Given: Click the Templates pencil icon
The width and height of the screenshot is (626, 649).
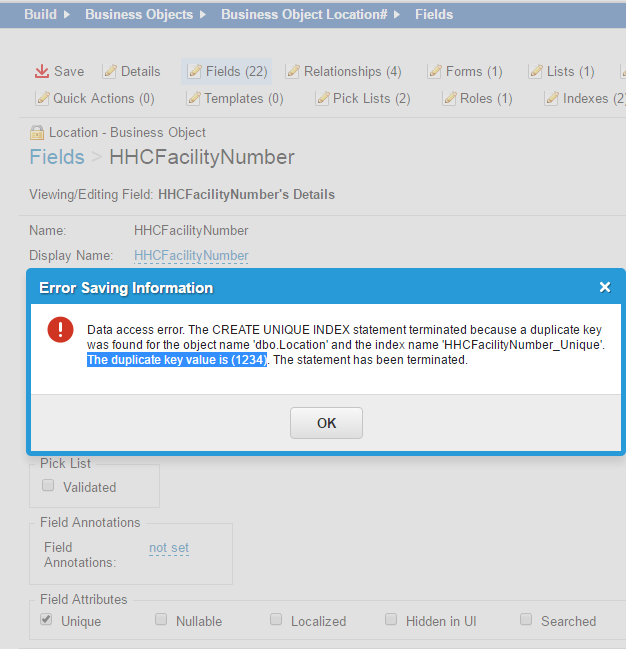Looking at the screenshot, I should click(x=193, y=98).
